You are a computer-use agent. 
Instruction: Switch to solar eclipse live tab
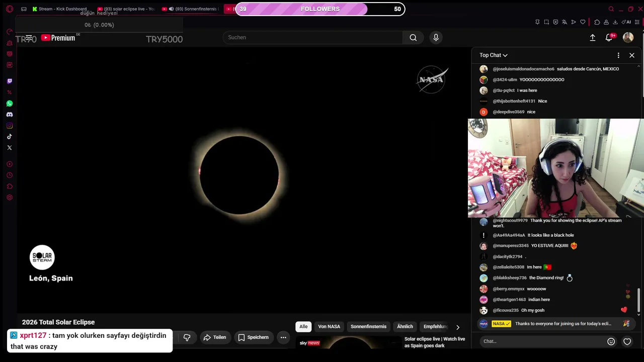(126, 9)
